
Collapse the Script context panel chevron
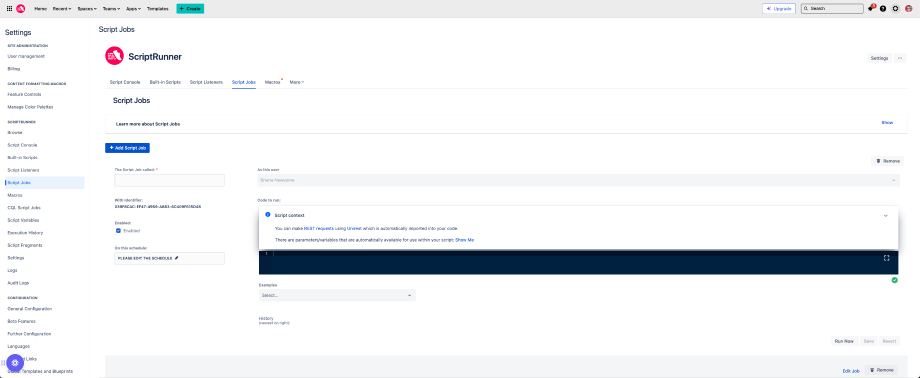[x=885, y=215]
